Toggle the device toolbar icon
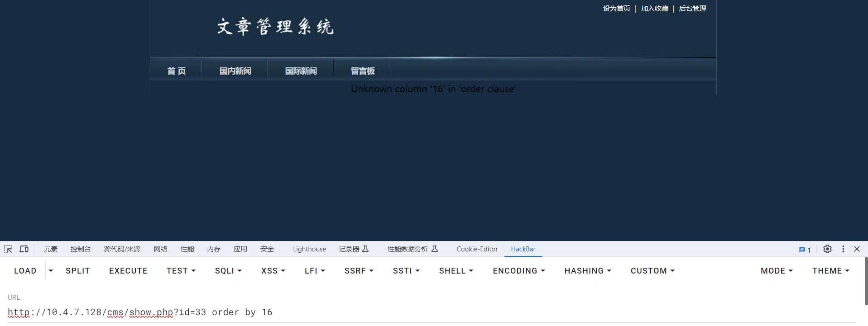Viewport: 868px width, 326px height. [x=24, y=249]
